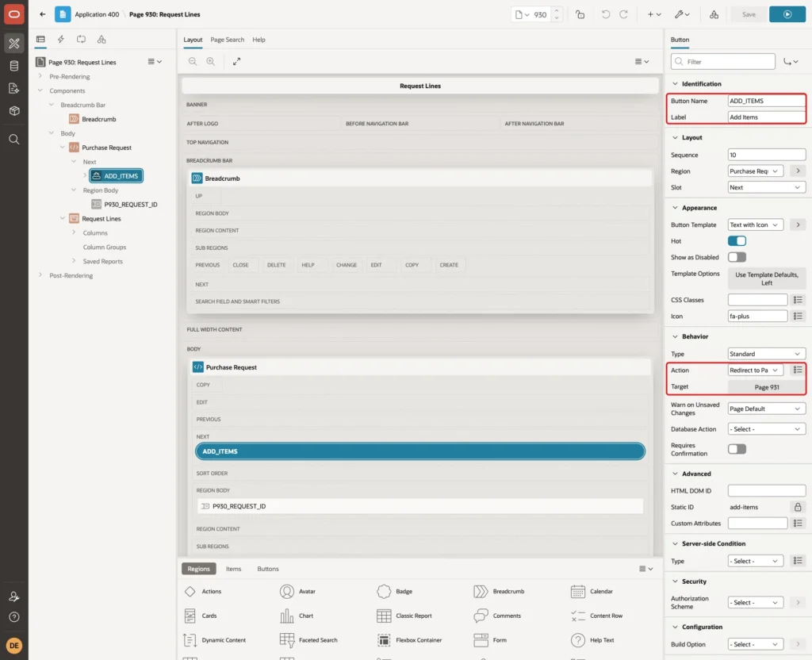This screenshot has height=660, width=812.
Task: Run the page with the play button
Action: click(x=787, y=14)
